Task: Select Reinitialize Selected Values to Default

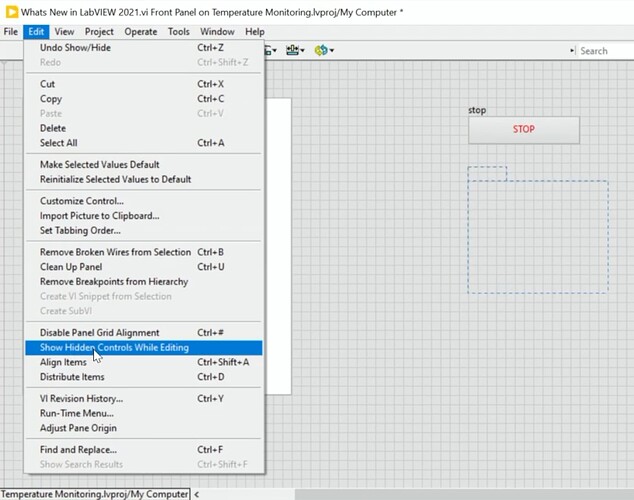Action: pos(144,179)
